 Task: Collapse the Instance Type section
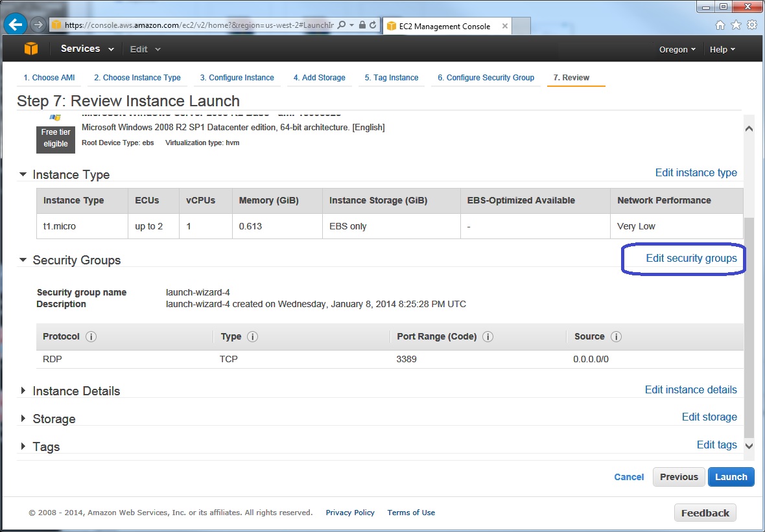[x=23, y=174]
